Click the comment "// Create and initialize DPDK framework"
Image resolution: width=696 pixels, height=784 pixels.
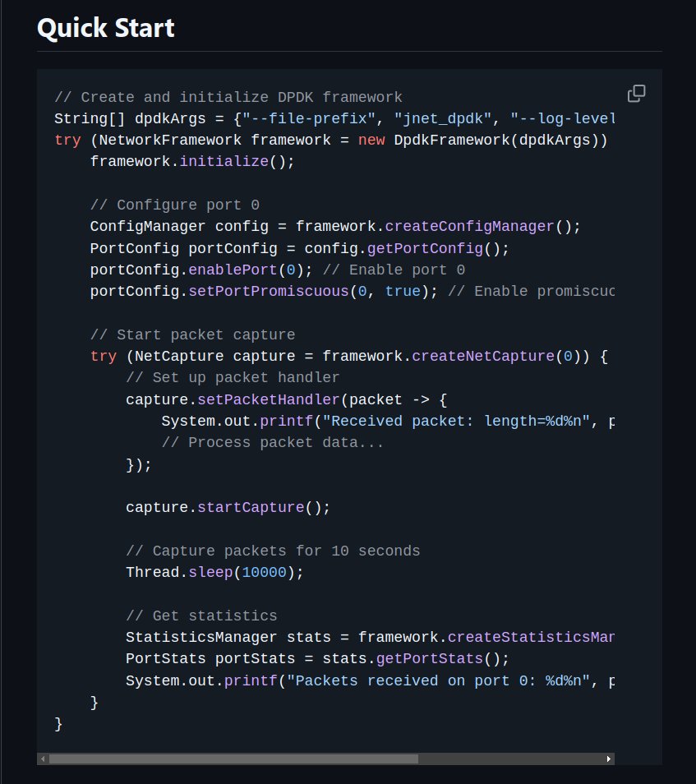click(228, 97)
